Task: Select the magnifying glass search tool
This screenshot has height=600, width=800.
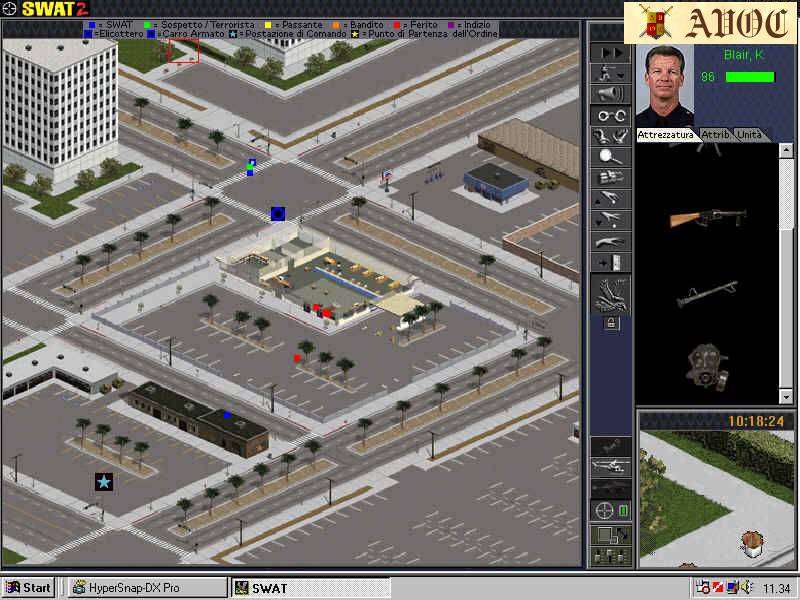Action: 610,157
